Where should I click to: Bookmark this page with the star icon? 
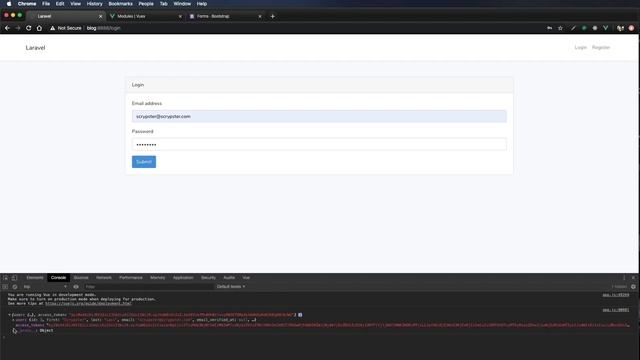560,28
